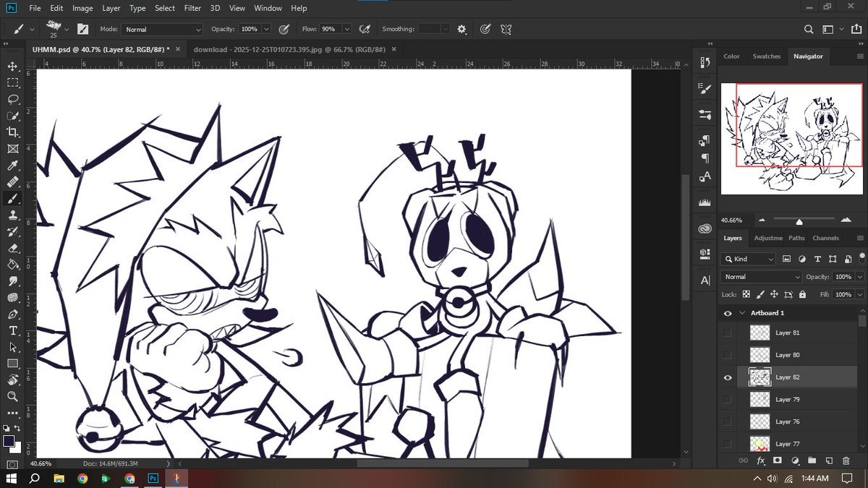The height and width of the screenshot is (488, 868).
Task: Select the Clone Stamp tool
Action: click(x=12, y=215)
